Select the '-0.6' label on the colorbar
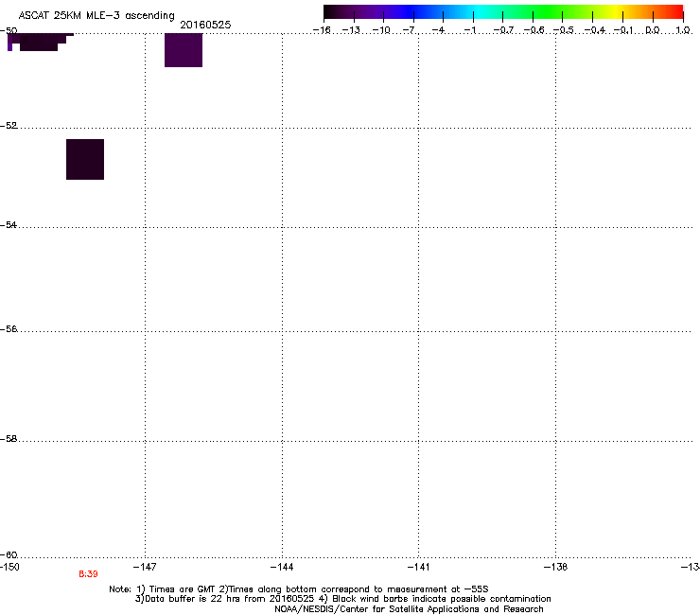The height and width of the screenshot is (615, 700). pos(534,30)
